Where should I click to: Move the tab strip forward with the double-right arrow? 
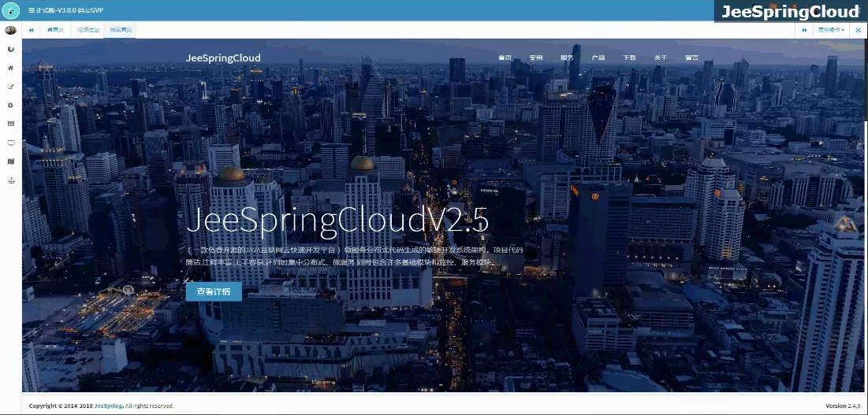(804, 31)
